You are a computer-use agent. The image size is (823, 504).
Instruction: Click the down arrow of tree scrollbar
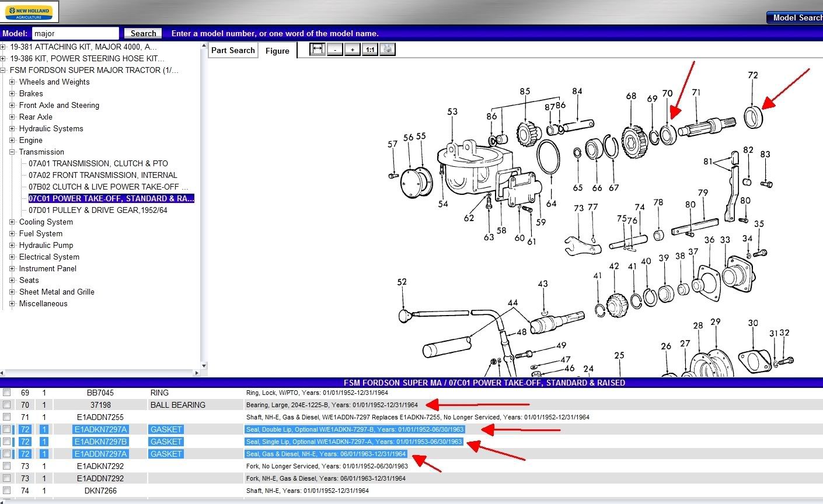204,366
